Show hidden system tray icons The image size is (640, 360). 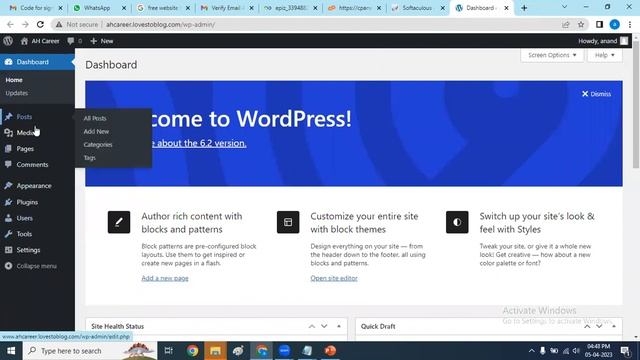pyautogui.click(x=531, y=351)
